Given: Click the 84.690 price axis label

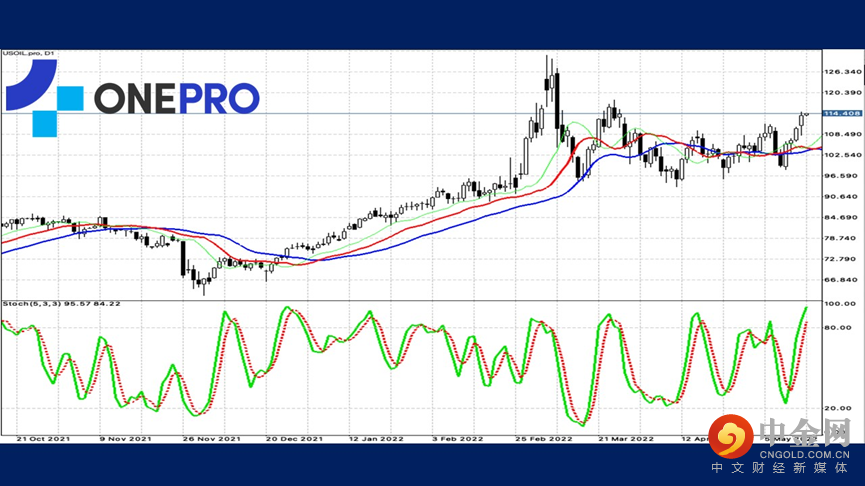Looking at the screenshot, I should click(x=842, y=217).
